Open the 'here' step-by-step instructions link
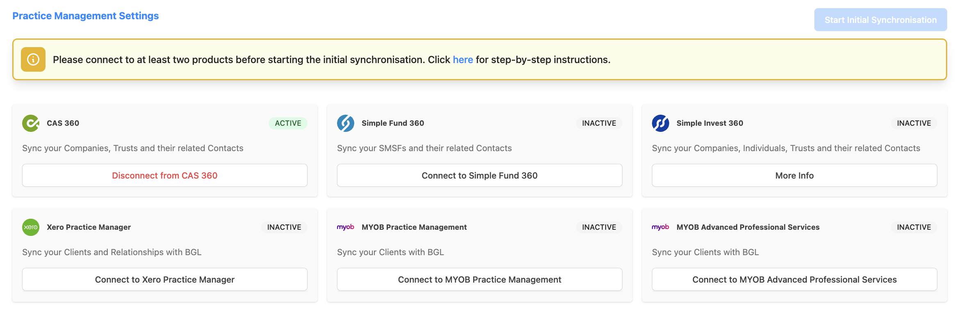Screen dimensions: 980x326 463,60
